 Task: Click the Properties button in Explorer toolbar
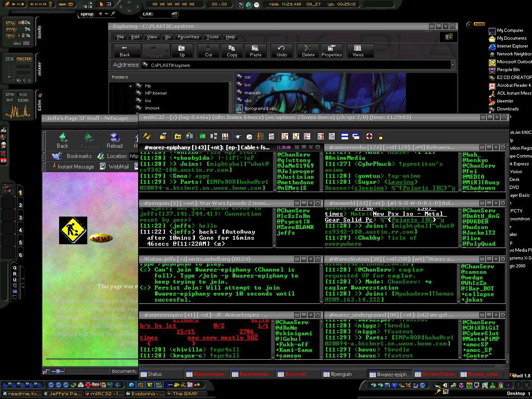[x=331, y=51]
